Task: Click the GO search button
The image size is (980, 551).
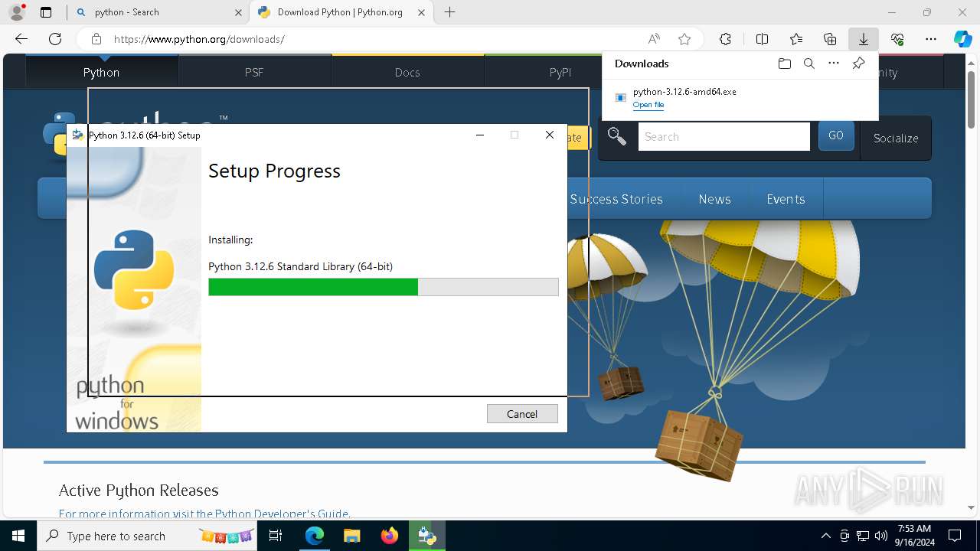Action: 836,135
